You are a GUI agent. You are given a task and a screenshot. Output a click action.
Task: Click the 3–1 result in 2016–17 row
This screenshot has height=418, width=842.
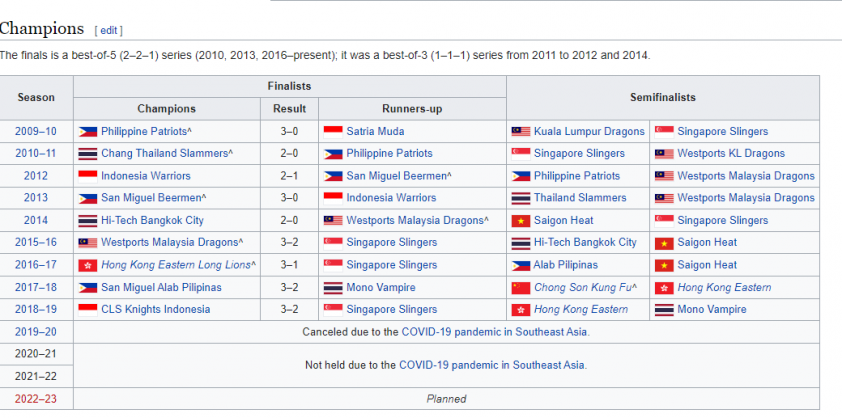(x=289, y=265)
